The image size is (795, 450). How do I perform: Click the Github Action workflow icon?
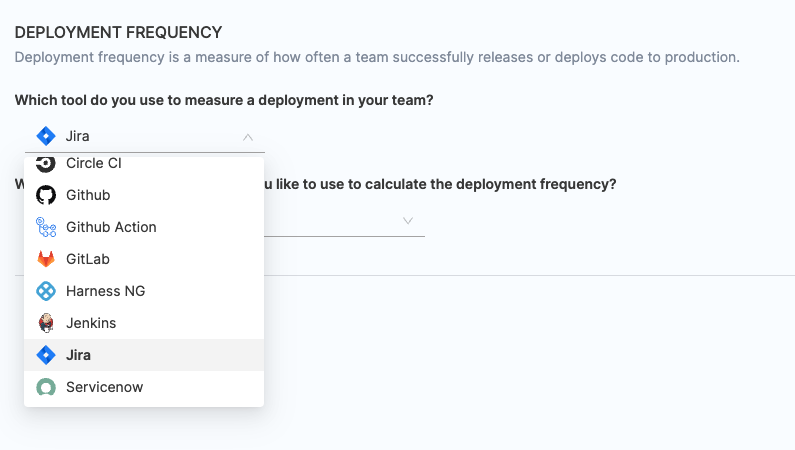tap(46, 227)
